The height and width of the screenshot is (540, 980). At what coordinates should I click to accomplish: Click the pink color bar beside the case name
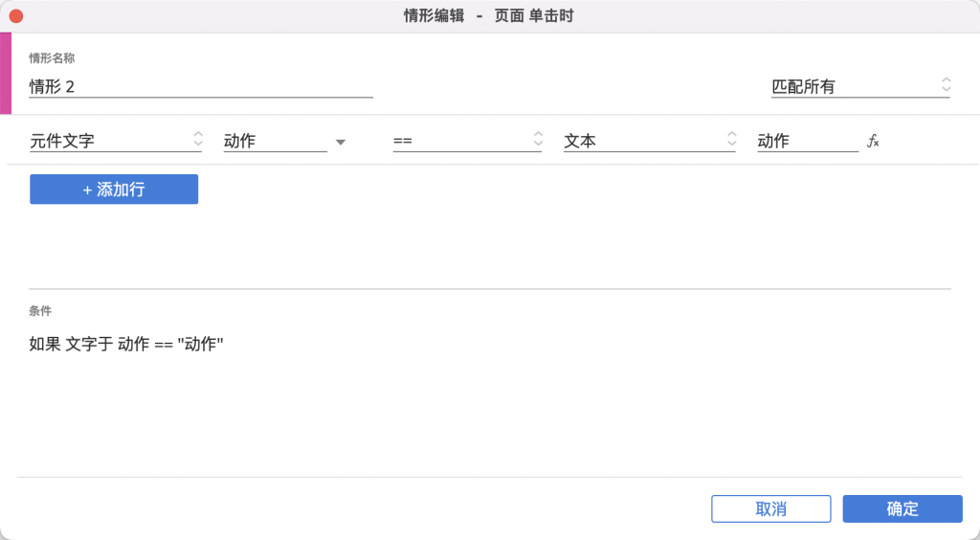(x=5, y=74)
